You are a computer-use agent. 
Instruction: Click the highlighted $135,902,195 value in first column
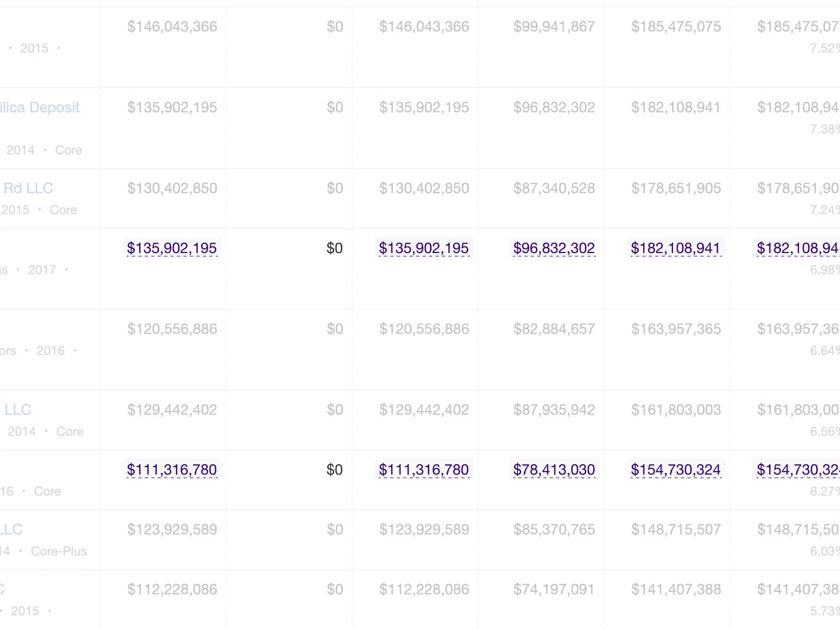(x=172, y=248)
